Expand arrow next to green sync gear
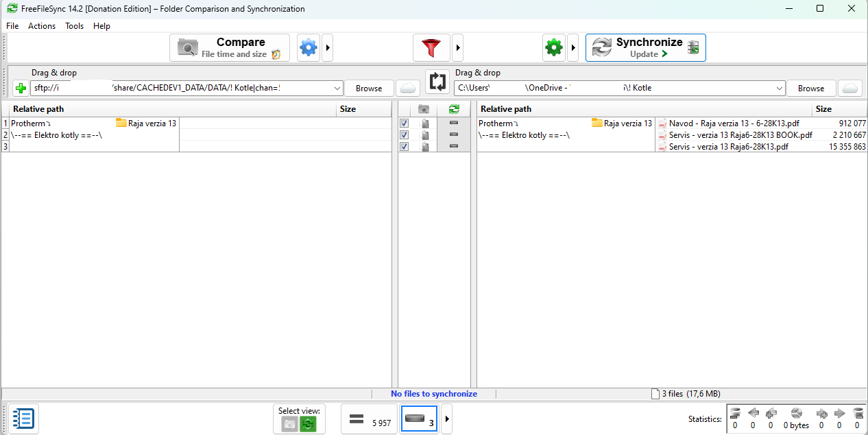Viewport: 868px width, 435px height. pos(572,48)
